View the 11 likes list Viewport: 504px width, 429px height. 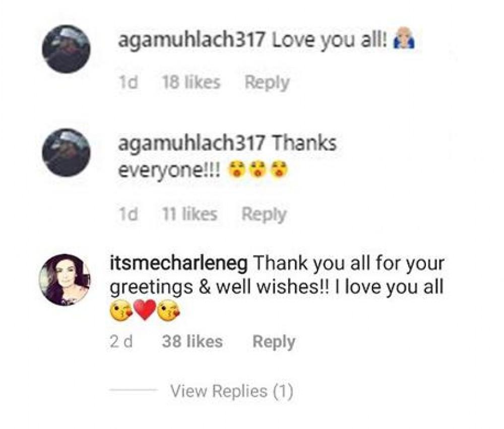pos(190,214)
